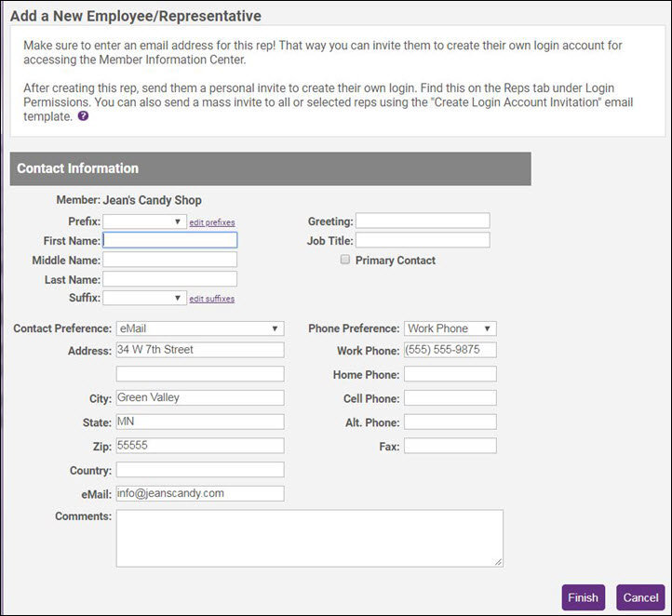The image size is (672, 616).
Task: Click inside the Comments text area
Action: tap(309, 538)
